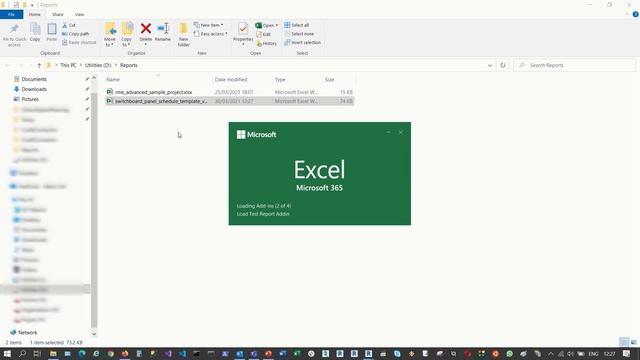The height and width of the screenshot is (360, 640).
Task: Collapse the ribbon with the chevron
Action: click(627, 14)
